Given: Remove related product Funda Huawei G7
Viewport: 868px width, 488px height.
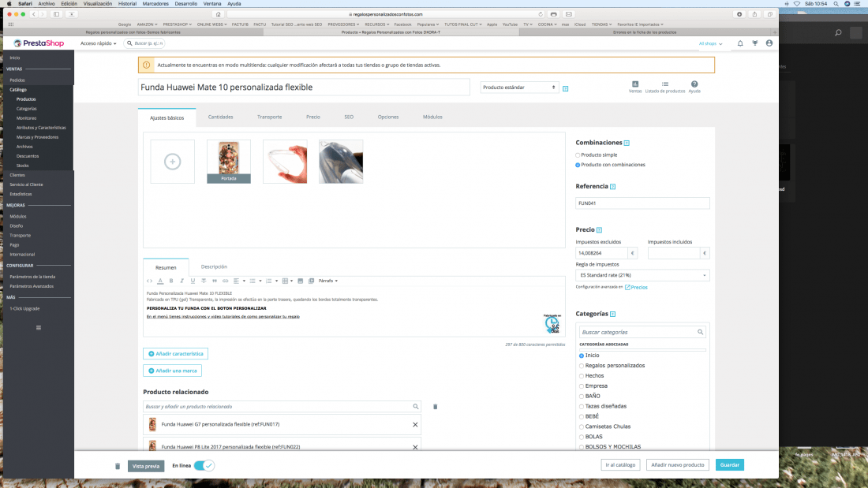Looking at the screenshot, I should point(415,424).
